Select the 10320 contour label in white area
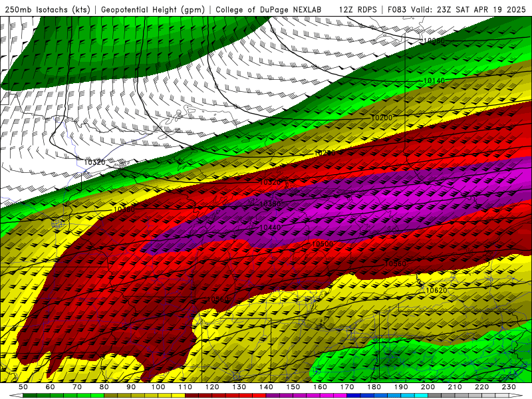The width and height of the screenshot is (532, 399). 94,162
